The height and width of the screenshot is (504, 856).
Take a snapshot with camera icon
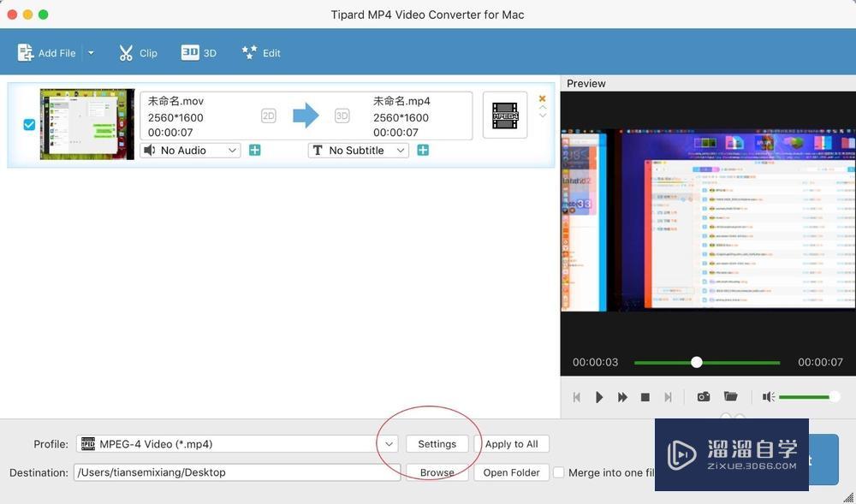(703, 396)
